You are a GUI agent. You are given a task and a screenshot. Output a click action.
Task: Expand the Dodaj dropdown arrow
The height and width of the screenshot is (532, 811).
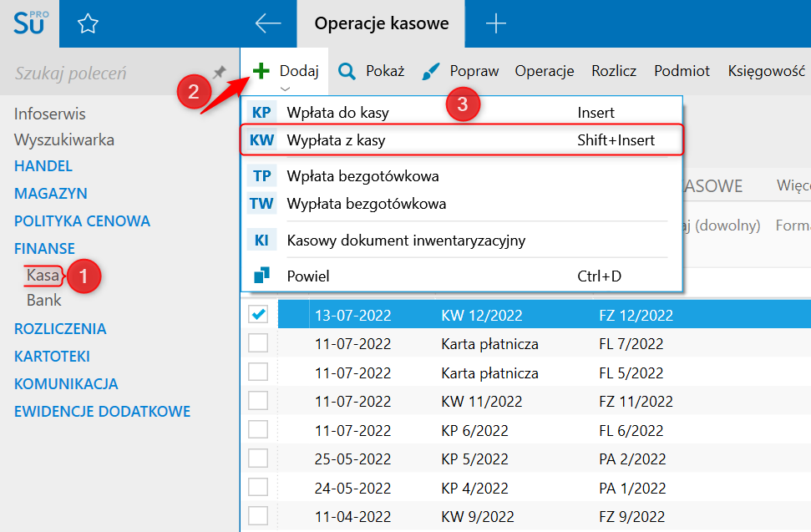click(286, 89)
